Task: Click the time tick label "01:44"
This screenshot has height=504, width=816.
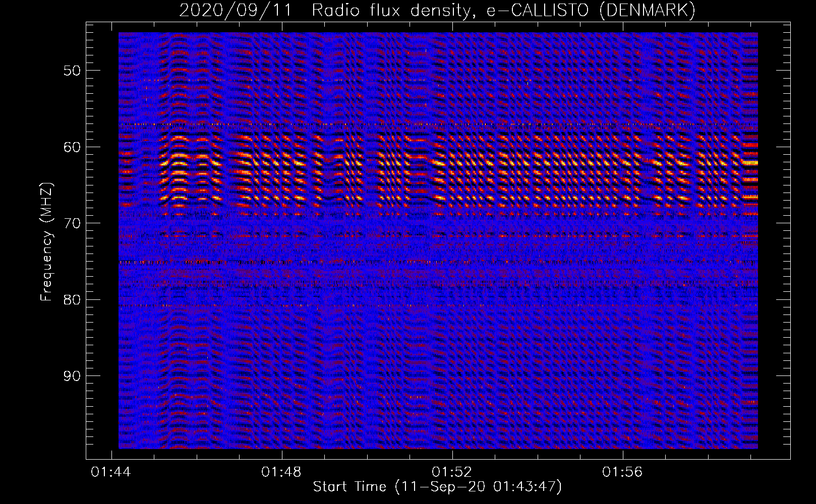Action: [110, 472]
